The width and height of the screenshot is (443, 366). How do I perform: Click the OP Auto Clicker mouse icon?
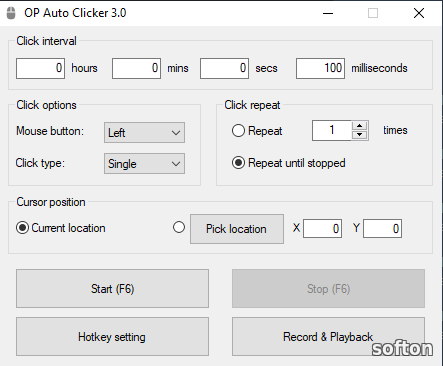11,13
